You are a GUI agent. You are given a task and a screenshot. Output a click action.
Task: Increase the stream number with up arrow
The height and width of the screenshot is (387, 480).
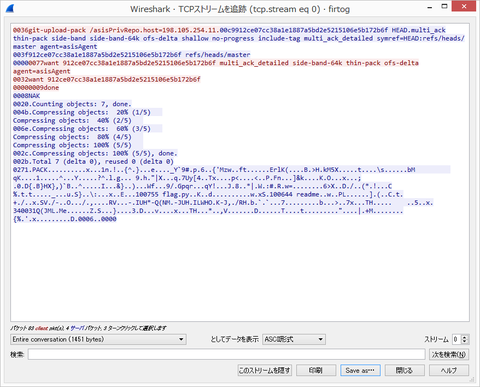pyautogui.click(x=465, y=337)
